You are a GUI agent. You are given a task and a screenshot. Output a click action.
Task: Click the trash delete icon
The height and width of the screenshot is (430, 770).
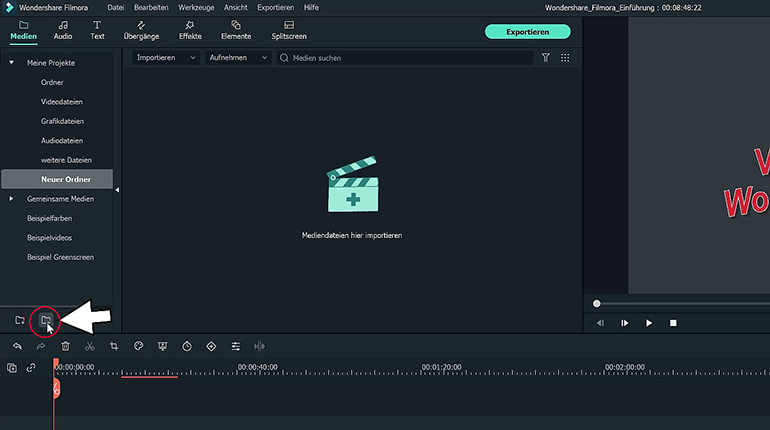pyautogui.click(x=65, y=347)
